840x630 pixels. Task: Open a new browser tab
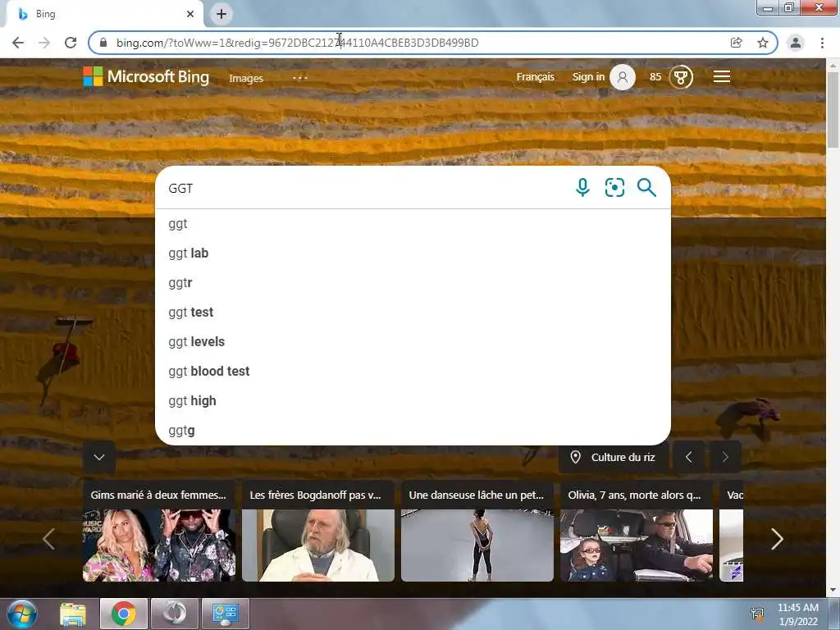(x=221, y=14)
